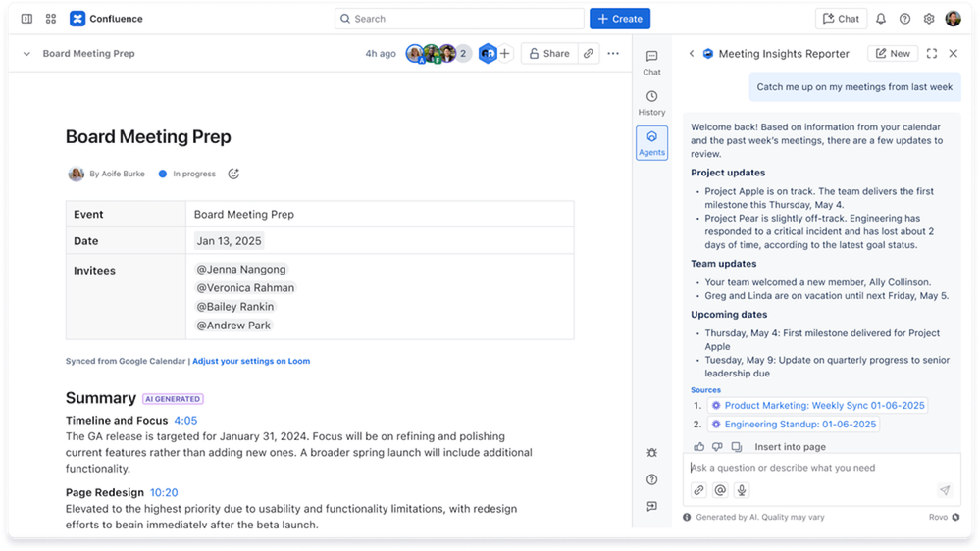Screen dimensions: 980x551
Task: Open the help question mark icon in top bar
Action: pos(905,19)
